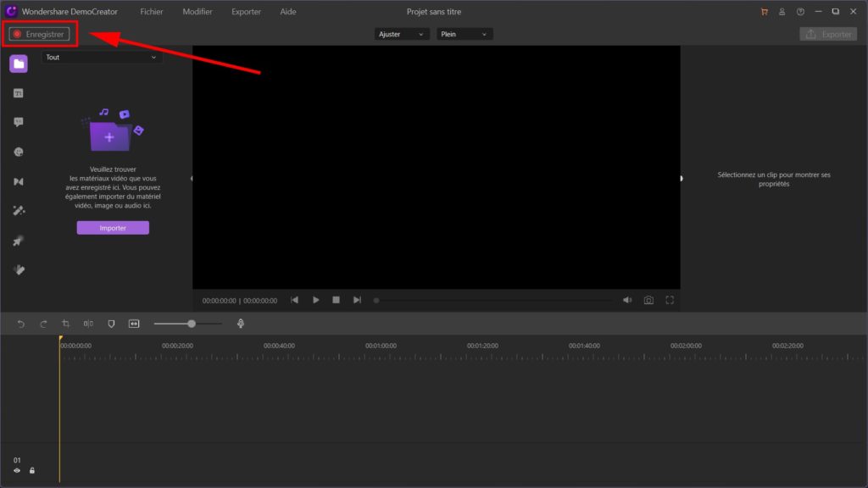Fit timeline to window icon
The image size is (868, 488).
(x=134, y=324)
